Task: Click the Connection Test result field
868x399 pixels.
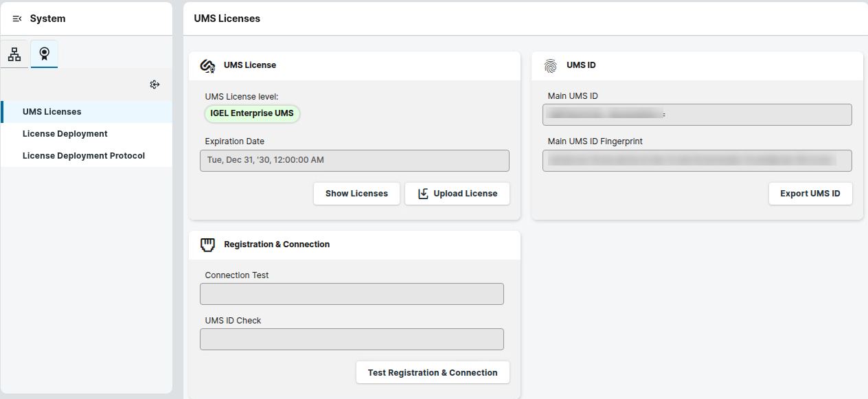Action: coord(352,294)
